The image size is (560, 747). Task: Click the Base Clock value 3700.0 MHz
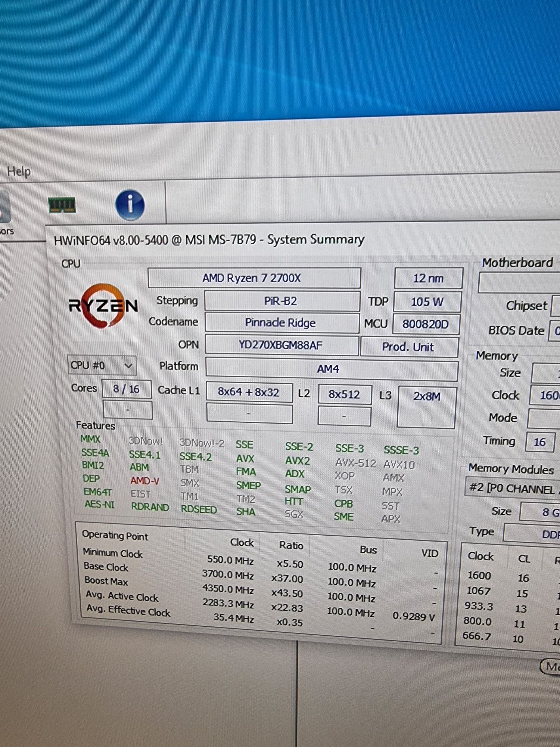[228, 574]
